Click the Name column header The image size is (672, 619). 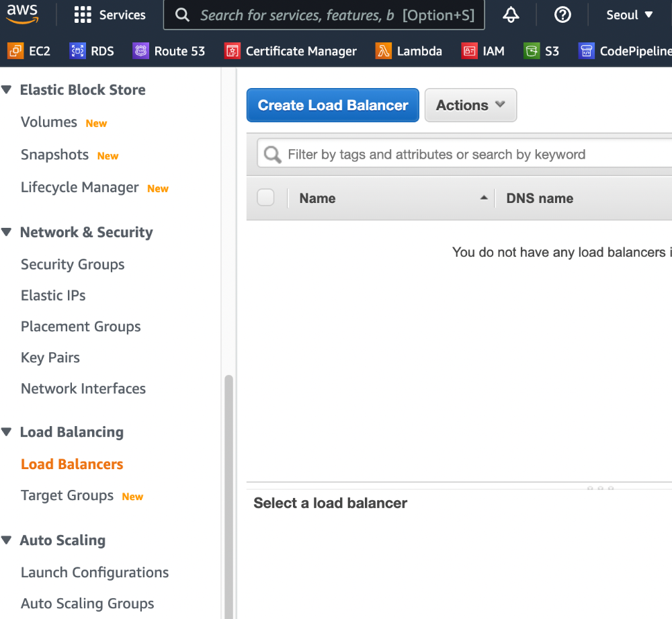(x=318, y=198)
